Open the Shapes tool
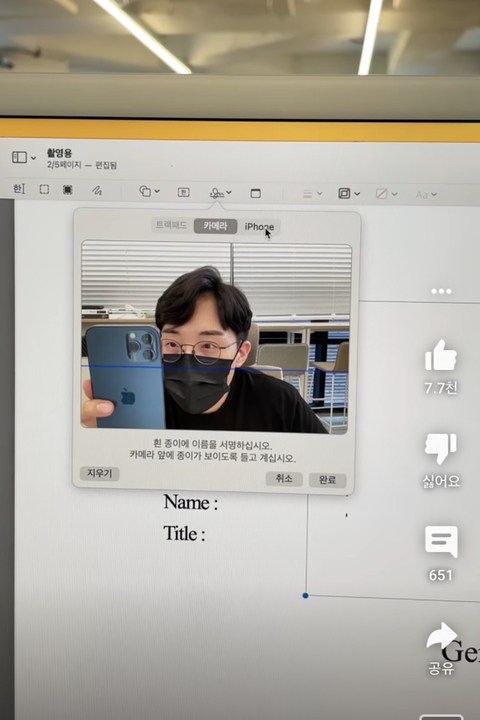 pyautogui.click(x=145, y=191)
